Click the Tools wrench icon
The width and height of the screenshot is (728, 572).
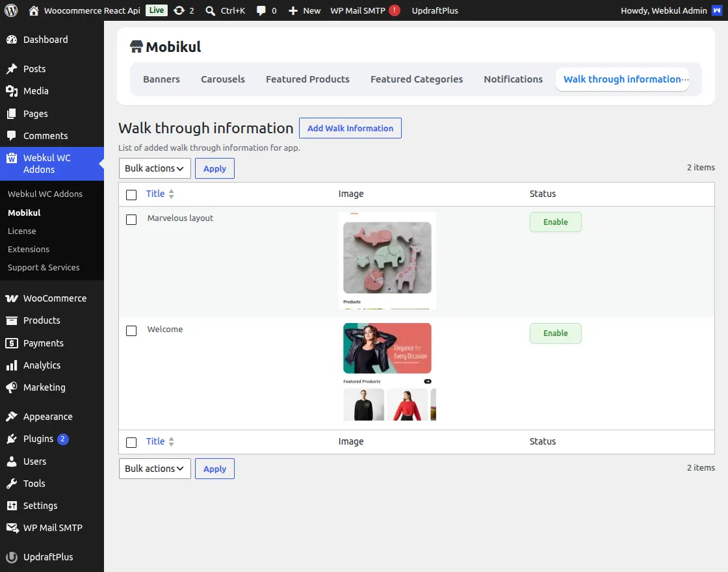pos(12,484)
